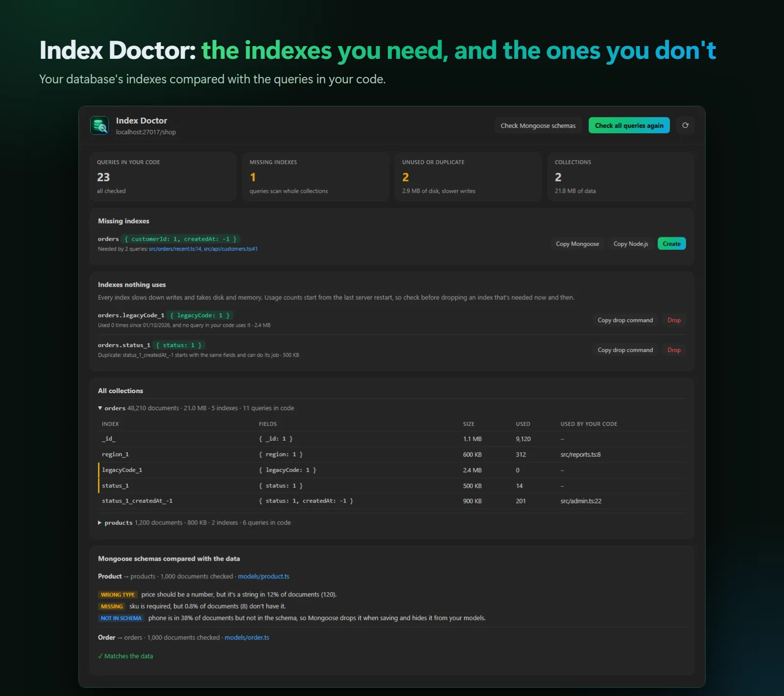This screenshot has width=784, height=696.
Task: Copy drop command for orders.status_1
Action: coord(625,350)
